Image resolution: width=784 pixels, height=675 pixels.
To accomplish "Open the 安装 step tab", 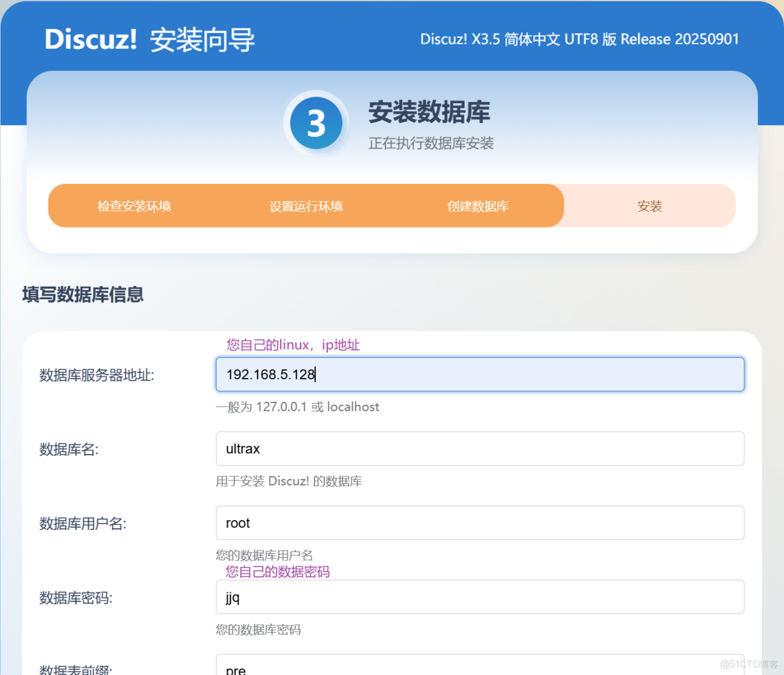I will pos(650,206).
